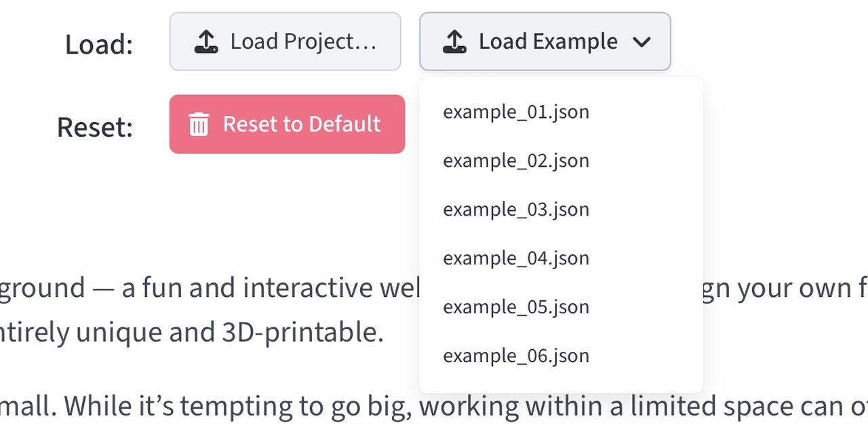Select the example_05.json menu item
The height and width of the screenshot is (442, 868).
pyautogui.click(x=516, y=307)
